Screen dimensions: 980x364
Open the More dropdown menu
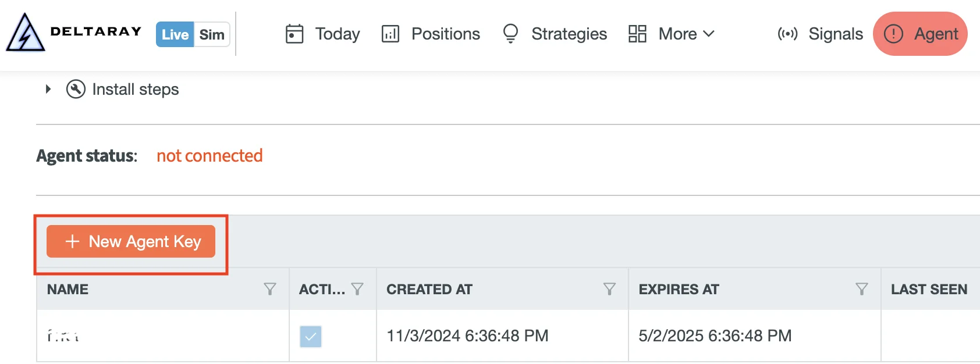pyautogui.click(x=672, y=34)
